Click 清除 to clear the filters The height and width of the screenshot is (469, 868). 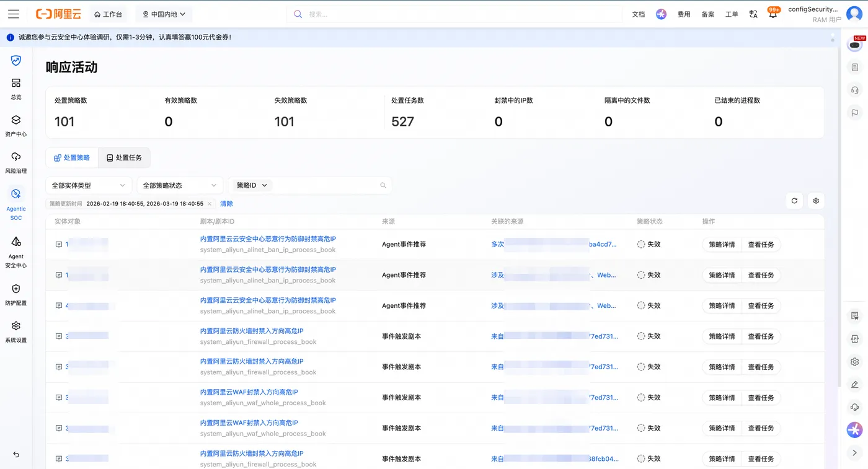[x=226, y=204]
